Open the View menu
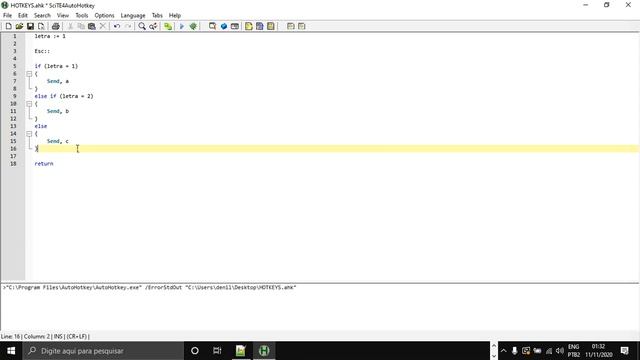The height and width of the screenshot is (360, 640). 62,16
